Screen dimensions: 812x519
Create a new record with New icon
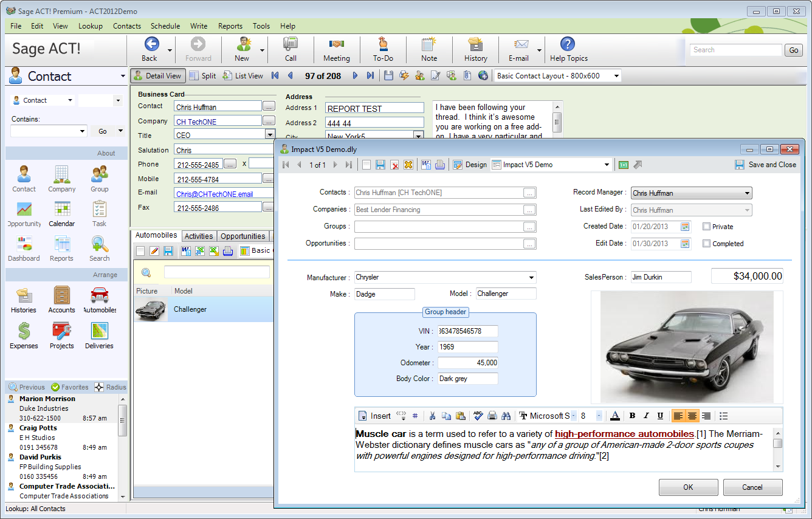[x=244, y=44]
